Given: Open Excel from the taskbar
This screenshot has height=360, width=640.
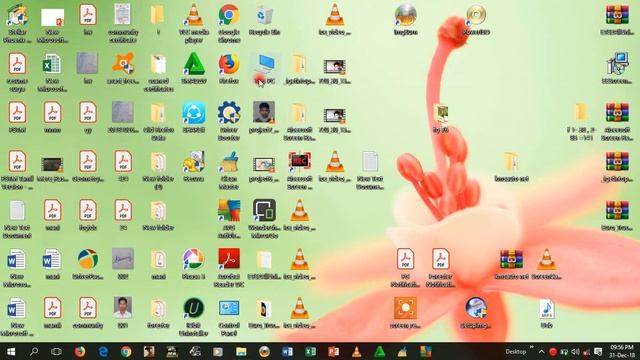Looking at the screenshot, I should click(310, 351).
